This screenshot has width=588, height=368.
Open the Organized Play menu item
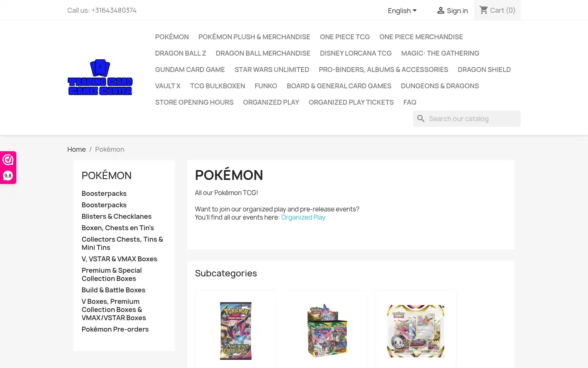(271, 102)
